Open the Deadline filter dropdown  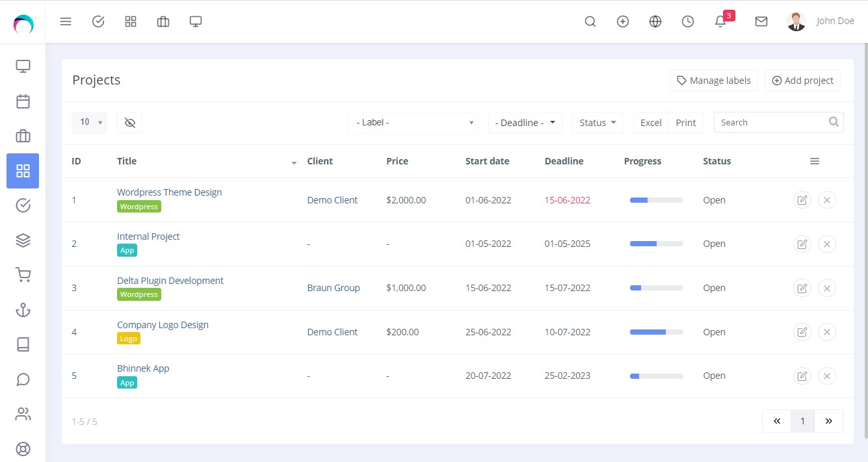coord(525,122)
